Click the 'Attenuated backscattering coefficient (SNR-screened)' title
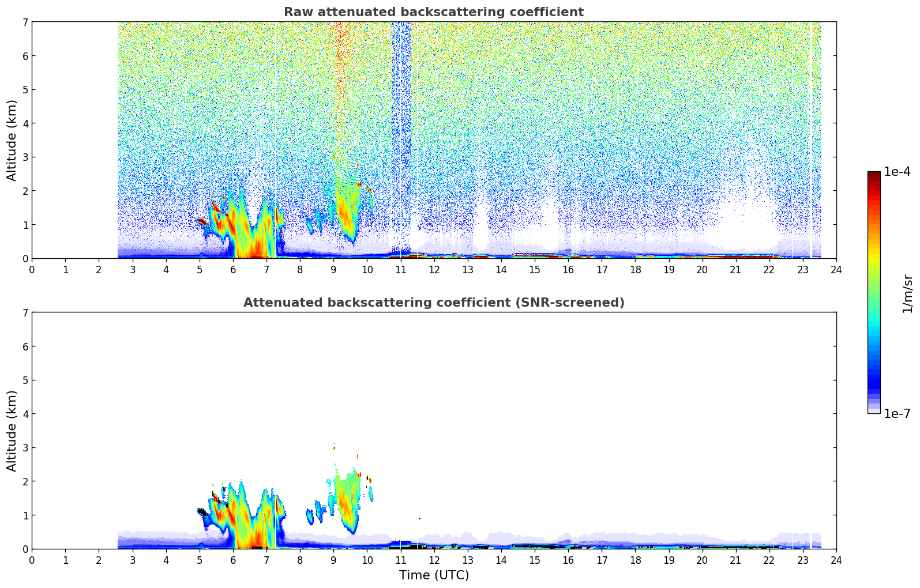This screenshot has width=920, height=588. coord(433,303)
